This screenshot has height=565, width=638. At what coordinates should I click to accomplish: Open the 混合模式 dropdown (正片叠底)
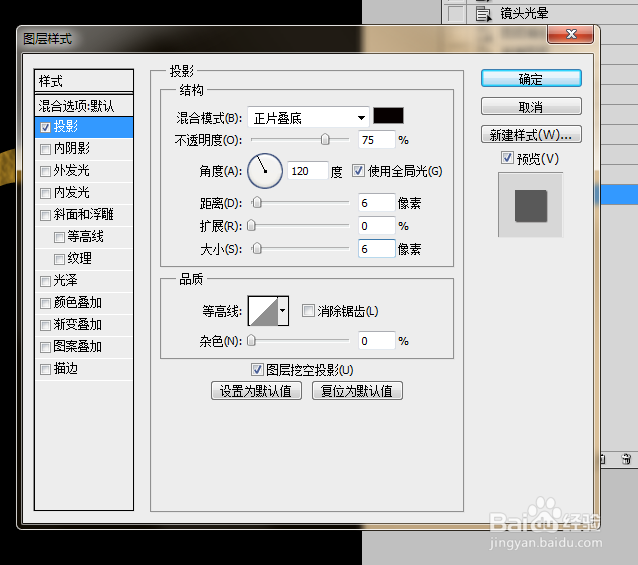coord(308,118)
